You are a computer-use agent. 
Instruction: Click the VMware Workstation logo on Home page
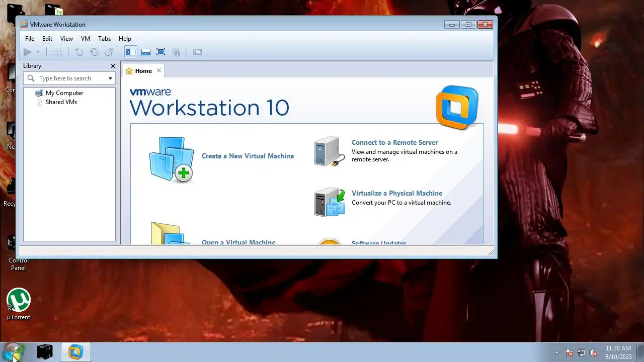pyautogui.click(x=457, y=108)
